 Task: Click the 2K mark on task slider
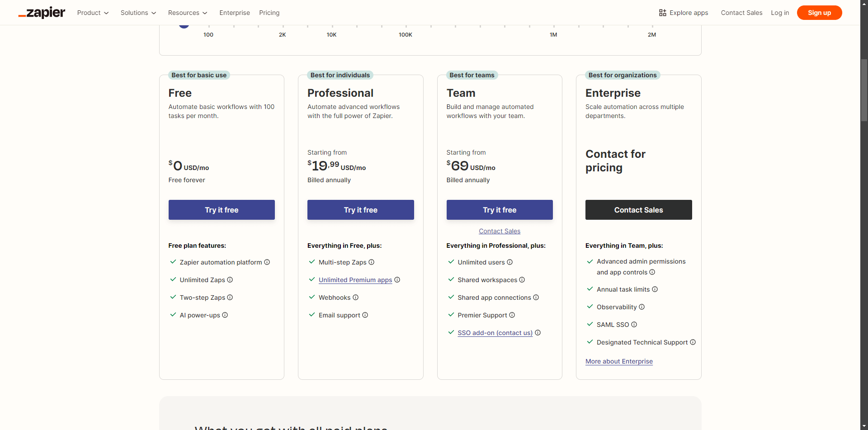pos(283,35)
